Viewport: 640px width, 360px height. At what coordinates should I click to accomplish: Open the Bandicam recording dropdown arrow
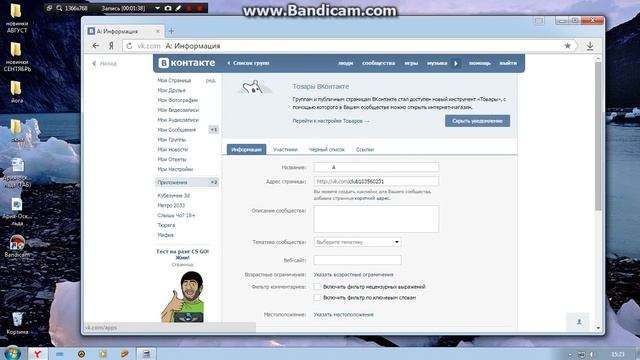(x=157, y=8)
